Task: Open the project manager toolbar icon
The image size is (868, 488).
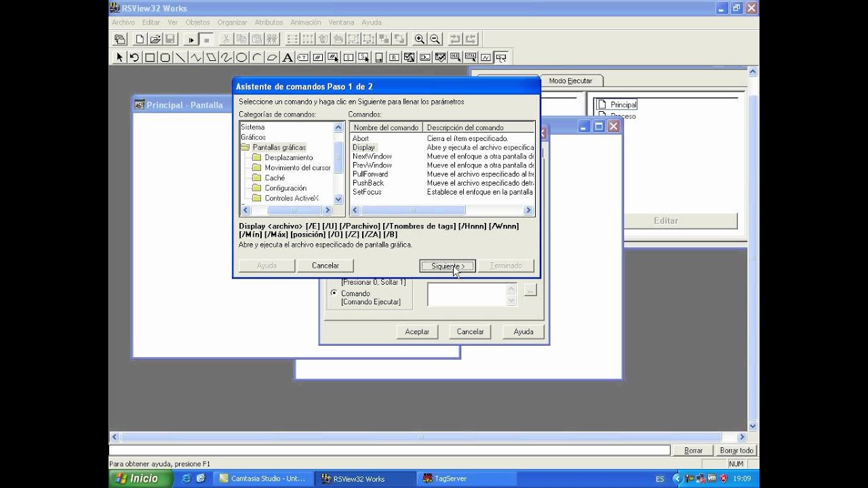Action: point(120,39)
